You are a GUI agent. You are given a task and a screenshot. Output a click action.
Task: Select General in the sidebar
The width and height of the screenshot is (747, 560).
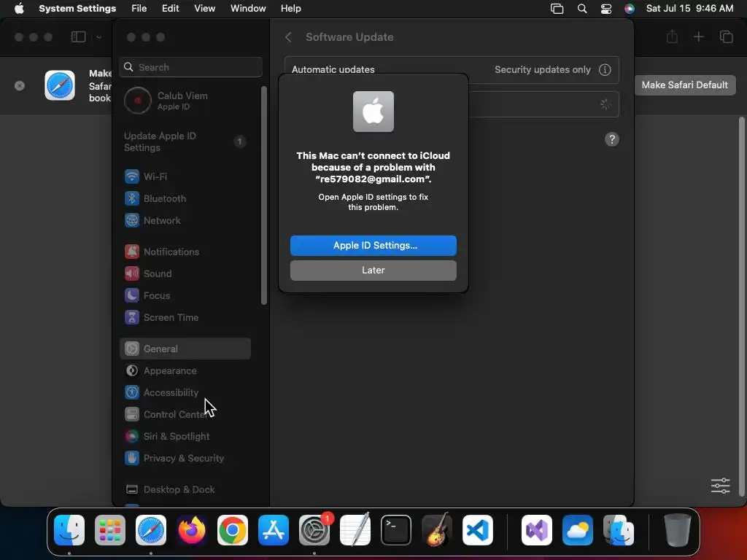click(x=186, y=349)
